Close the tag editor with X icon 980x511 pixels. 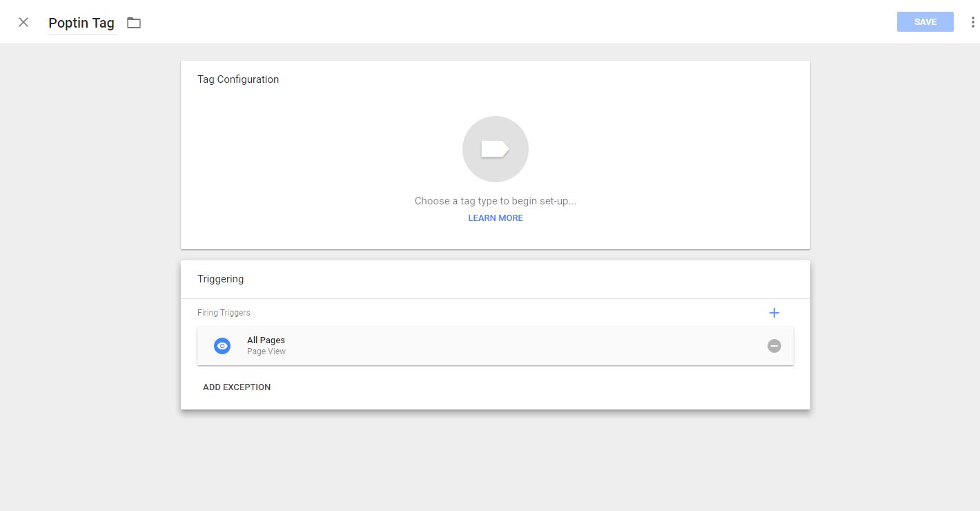coord(23,22)
